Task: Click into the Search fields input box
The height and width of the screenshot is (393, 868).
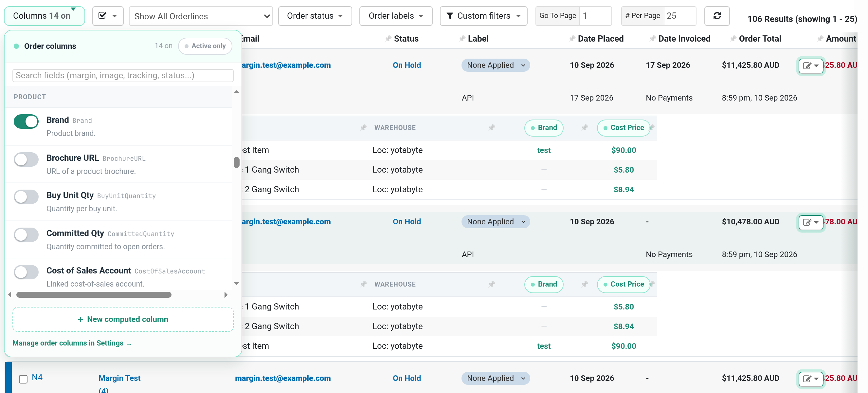Action: coord(123,76)
